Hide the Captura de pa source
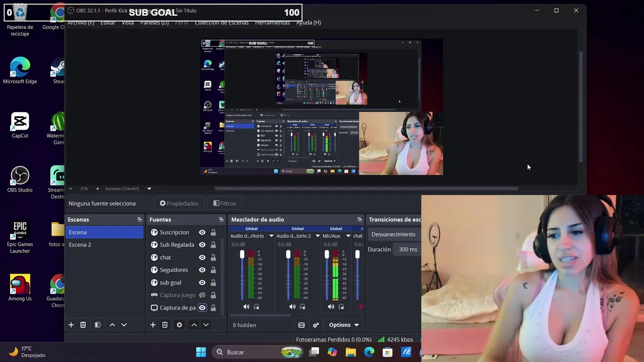Screen dimensions: 644x362 pyautogui.click(x=202, y=308)
